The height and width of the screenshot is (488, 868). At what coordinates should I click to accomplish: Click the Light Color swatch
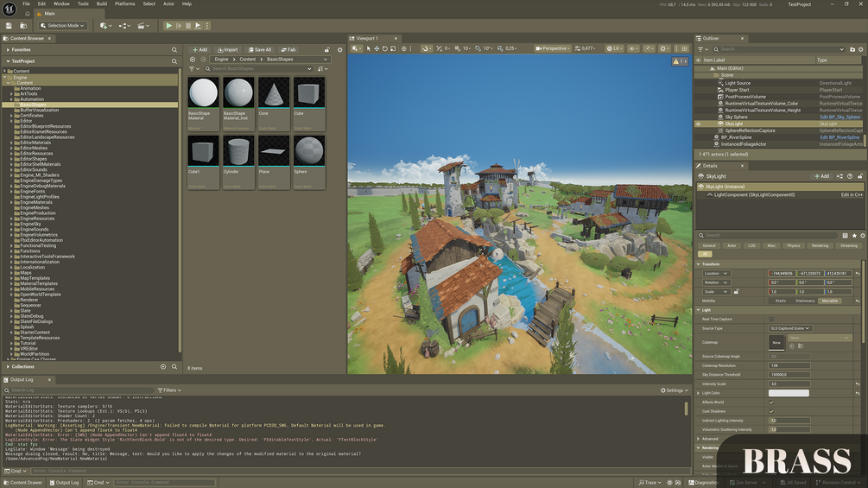click(x=789, y=393)
